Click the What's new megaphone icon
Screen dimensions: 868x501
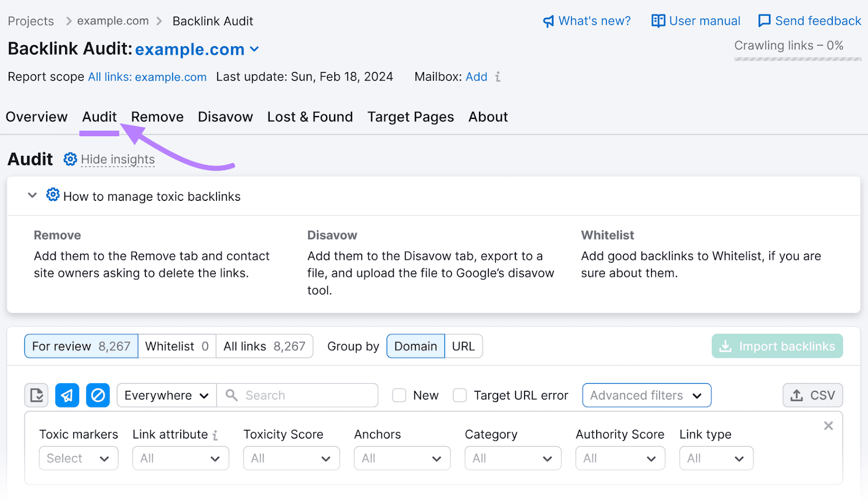[x=549, y=21]
